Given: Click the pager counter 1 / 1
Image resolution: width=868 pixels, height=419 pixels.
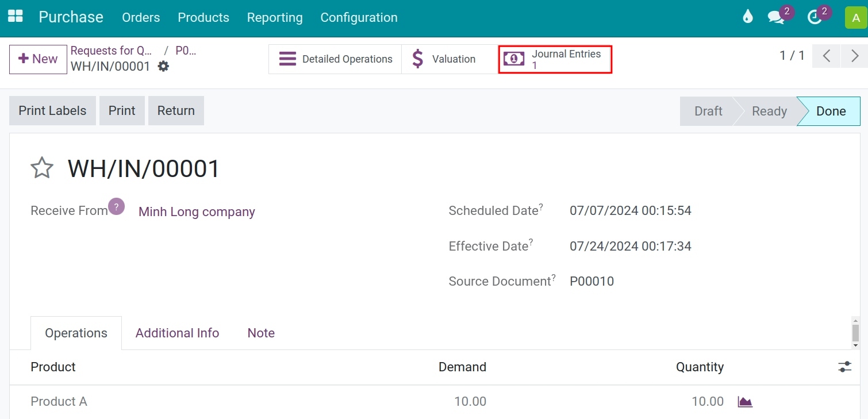Looking at the screenshot, I should (792, 56).
